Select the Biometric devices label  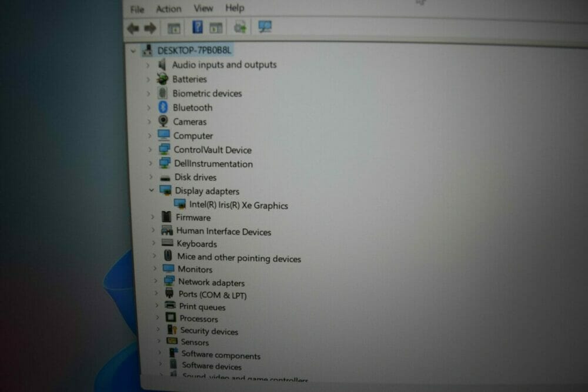click(x=207, y=93)
